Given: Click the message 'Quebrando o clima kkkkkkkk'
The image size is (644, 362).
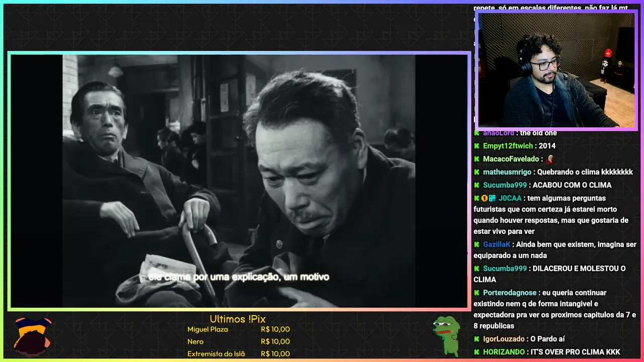Looking at the screenshot, I should tap(585, 172).
